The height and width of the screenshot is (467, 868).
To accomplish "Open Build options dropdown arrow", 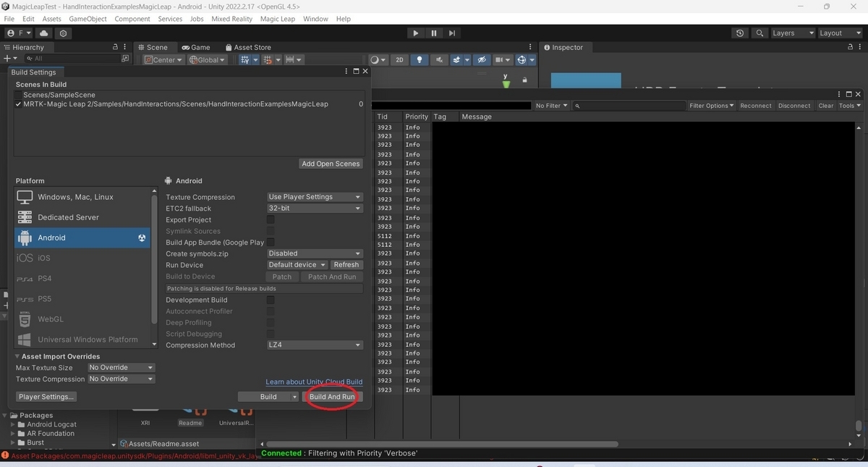I will (x=294, y=397).
